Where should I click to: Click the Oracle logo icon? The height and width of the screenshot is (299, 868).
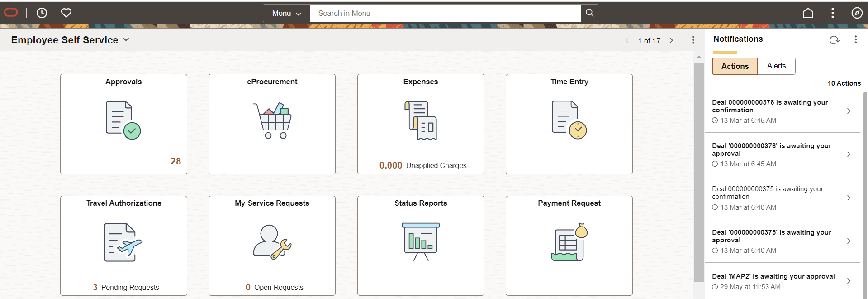click(x=11, y=13)
